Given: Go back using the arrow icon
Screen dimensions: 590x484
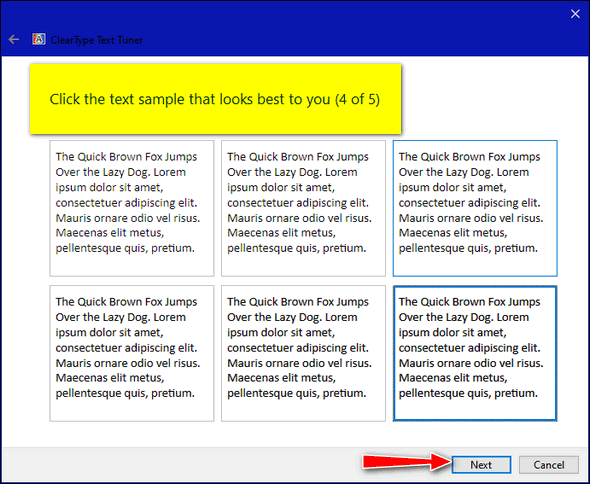Looking at the screenshot, I should pos(14,40).
